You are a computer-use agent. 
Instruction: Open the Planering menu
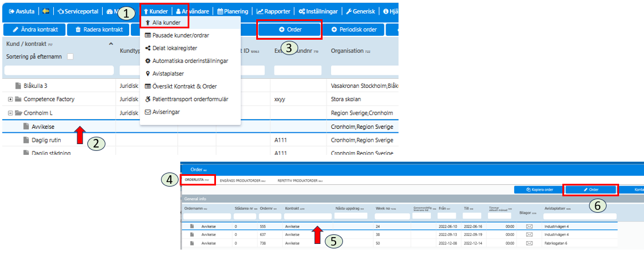coord(233,11)
